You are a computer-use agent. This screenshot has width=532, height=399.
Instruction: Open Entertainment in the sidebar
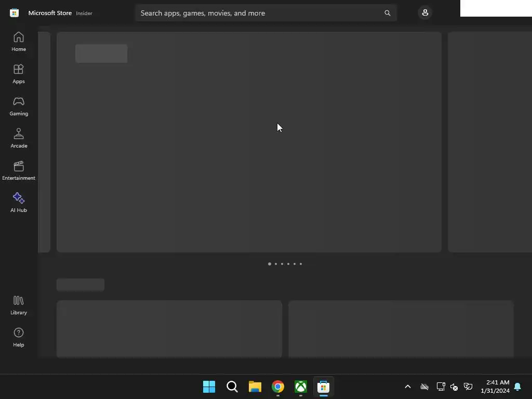tap(19, 170)
